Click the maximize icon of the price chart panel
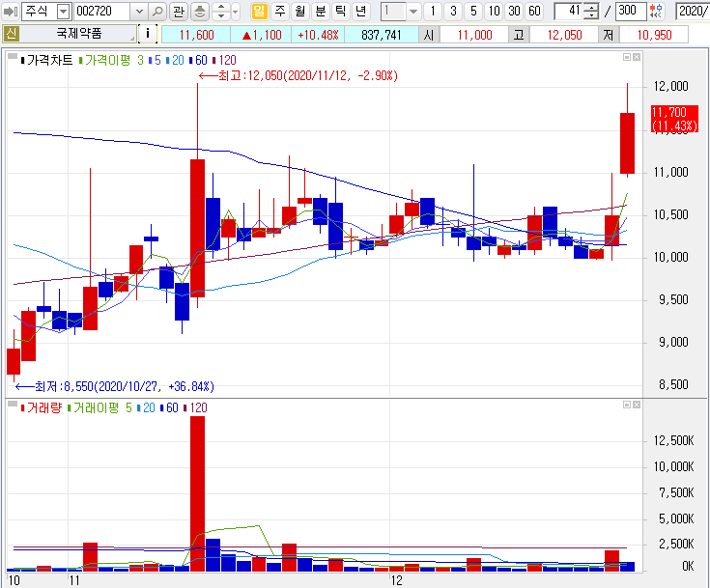This screenshot has height=588, width=710. pos(627,57)
